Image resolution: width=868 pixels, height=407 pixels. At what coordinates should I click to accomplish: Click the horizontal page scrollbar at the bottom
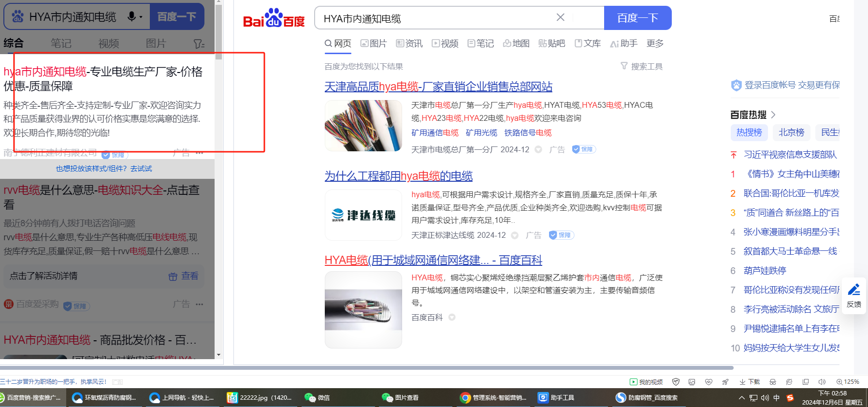(367, 368)
